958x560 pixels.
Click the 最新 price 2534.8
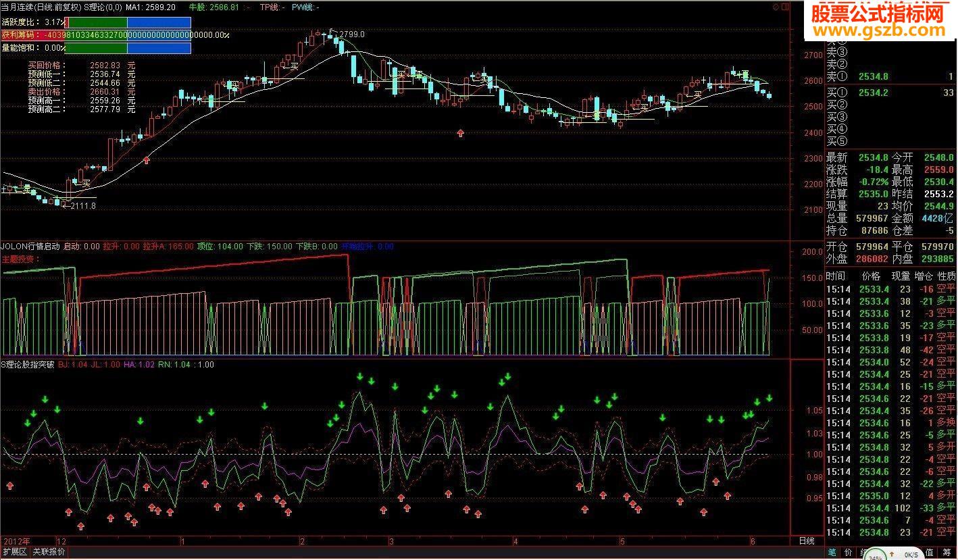pyautogui.click(x=874, y=157)
